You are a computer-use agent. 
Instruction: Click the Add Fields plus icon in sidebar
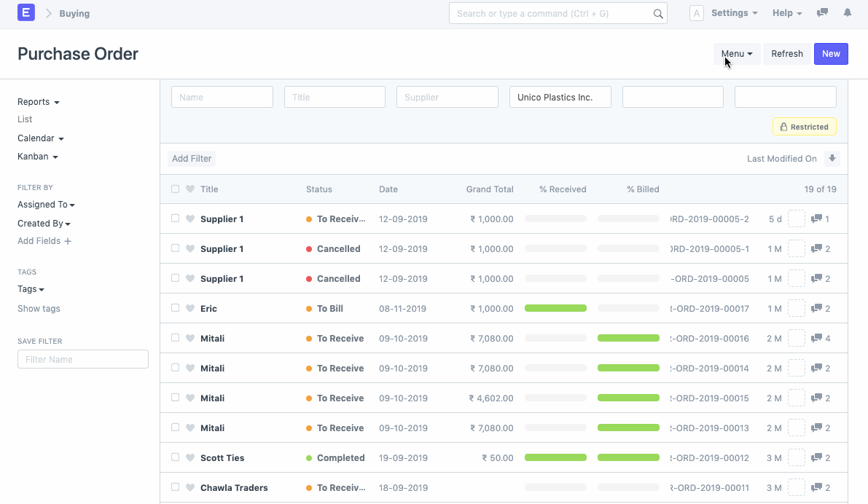(x=69, y=240)
